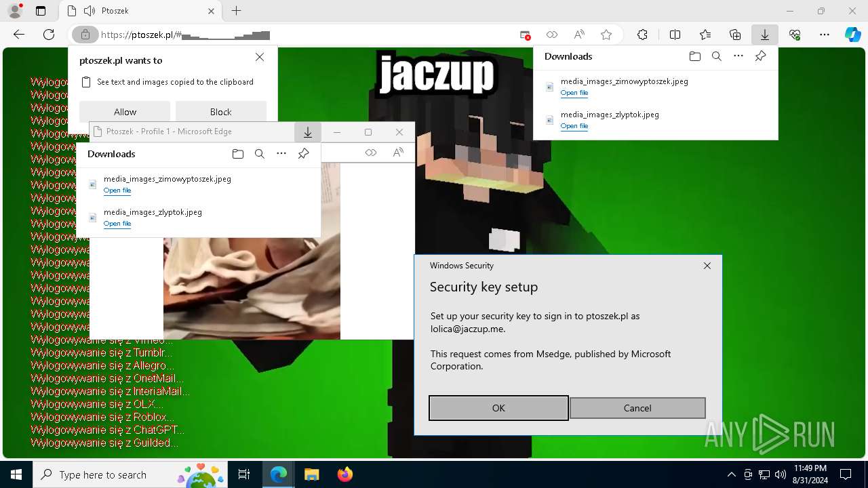Screen dimensions: 868x488
Task: Open more options in main Downloads panel
Action: click(738, 56)
